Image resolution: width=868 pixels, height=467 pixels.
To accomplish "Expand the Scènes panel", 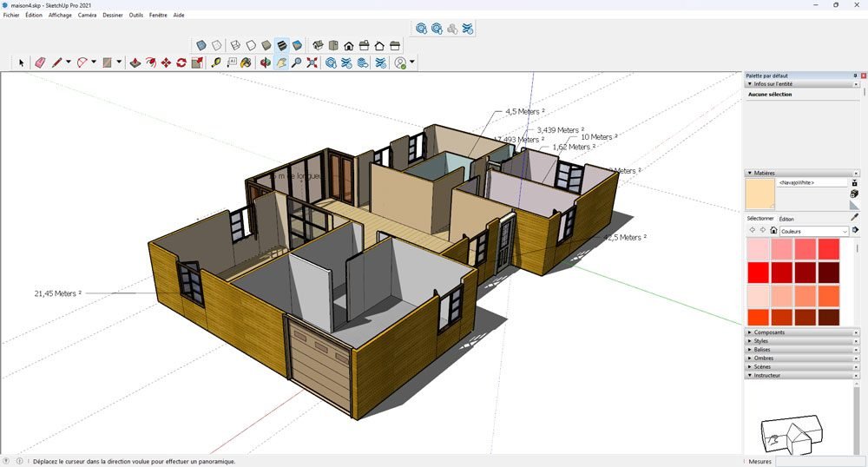I will pos(750,367).
